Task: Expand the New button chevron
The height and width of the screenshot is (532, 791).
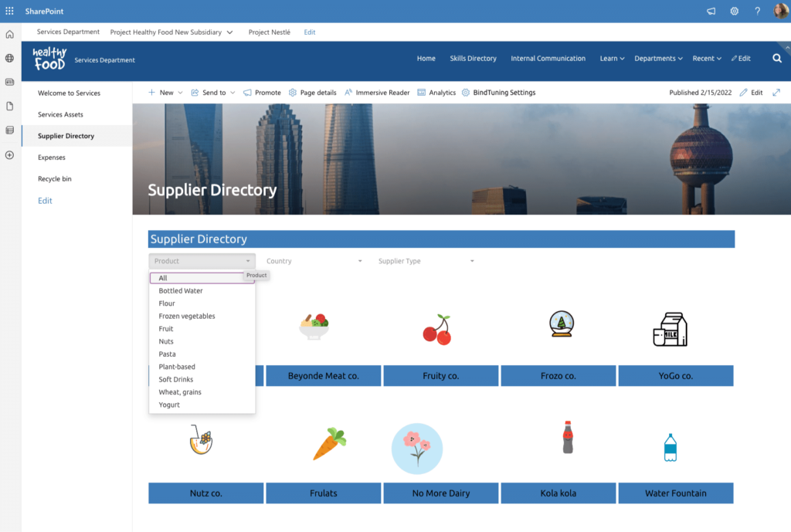Action: tap(180, 93)
